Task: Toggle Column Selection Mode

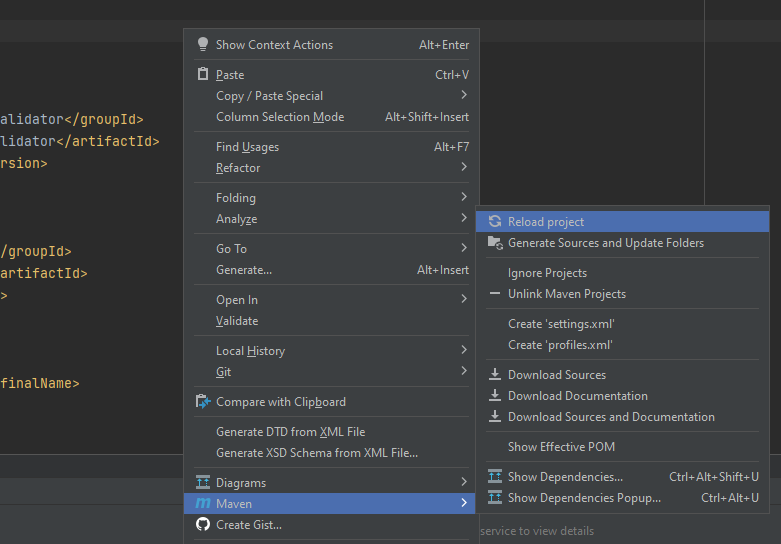Action: tap(331, 117)
